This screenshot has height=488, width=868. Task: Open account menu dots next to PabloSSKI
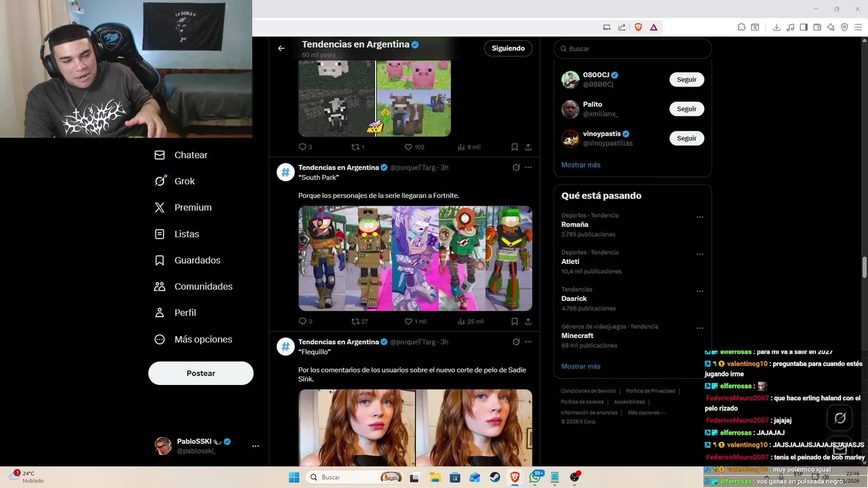pyautogui.click(x=256, y=446)
